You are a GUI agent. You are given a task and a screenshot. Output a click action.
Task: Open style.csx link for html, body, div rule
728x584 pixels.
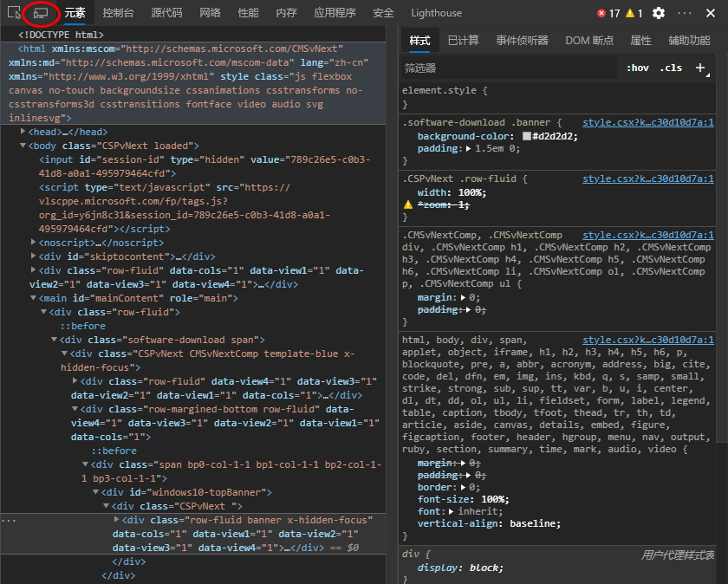click(648, 341)
